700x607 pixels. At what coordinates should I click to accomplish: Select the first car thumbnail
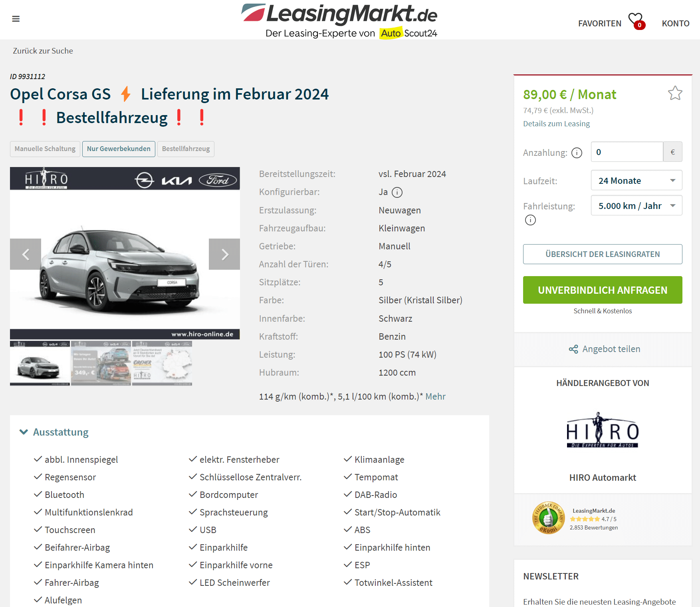40,363
